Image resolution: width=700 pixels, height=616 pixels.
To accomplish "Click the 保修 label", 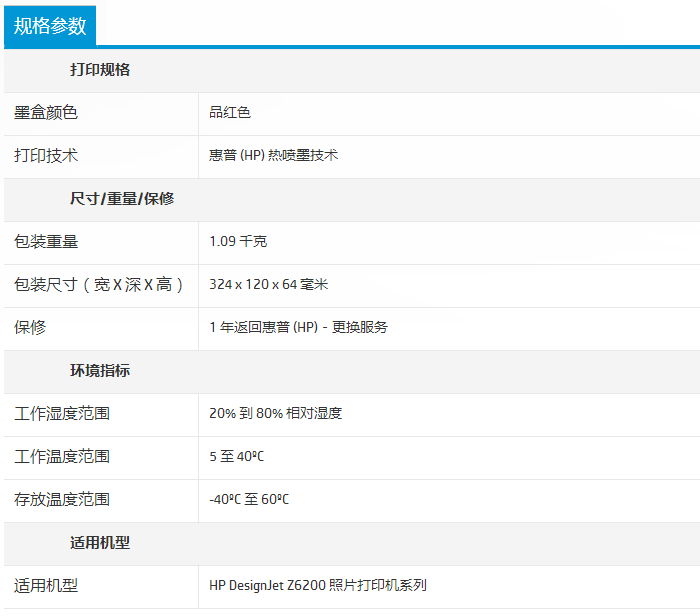I will click(x=30, y=327).
